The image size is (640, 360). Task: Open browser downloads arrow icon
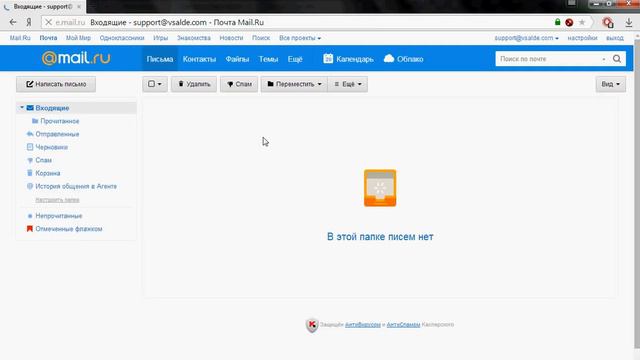click(629, 23)
